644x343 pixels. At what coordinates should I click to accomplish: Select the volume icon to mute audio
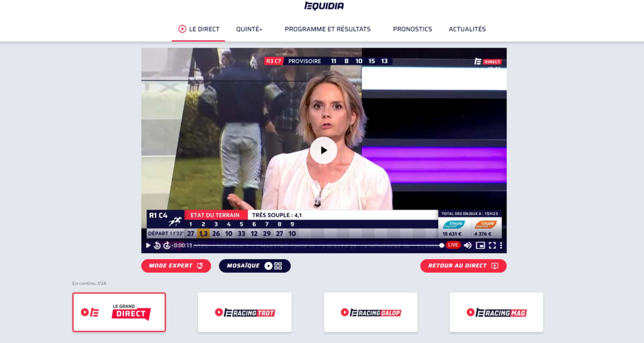pos(468,245)
